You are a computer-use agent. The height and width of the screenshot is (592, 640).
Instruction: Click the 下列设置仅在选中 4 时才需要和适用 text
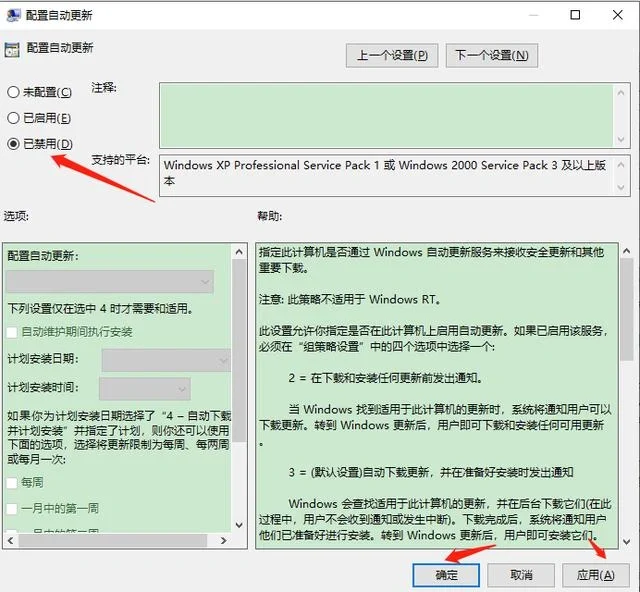[100, 309]
